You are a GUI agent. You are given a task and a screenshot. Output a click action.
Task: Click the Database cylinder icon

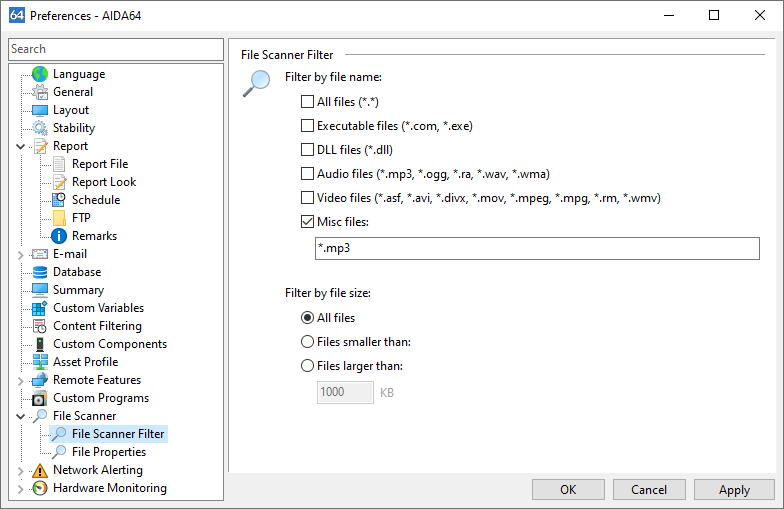point(40,272)
